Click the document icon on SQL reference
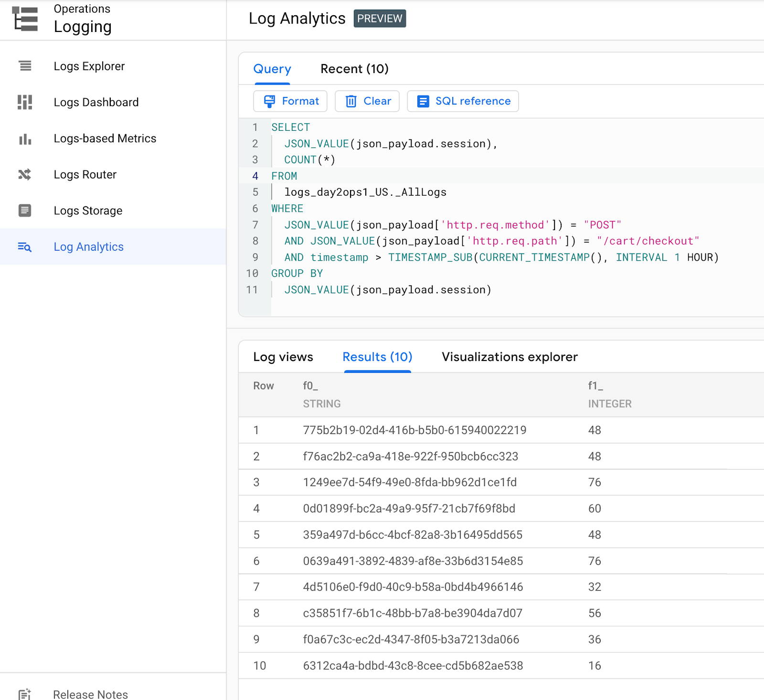Screen dimensions: 764x700 click(x=423, y=101)
